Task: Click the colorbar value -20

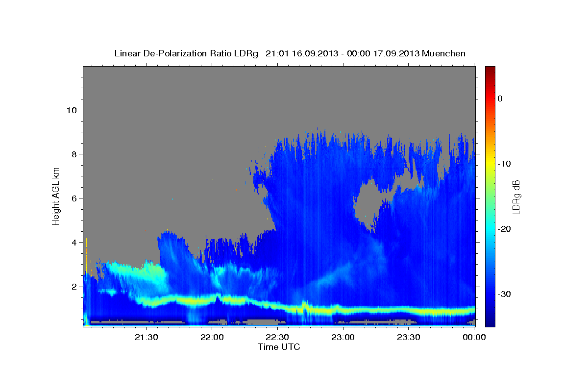Action: coord(504,229)
